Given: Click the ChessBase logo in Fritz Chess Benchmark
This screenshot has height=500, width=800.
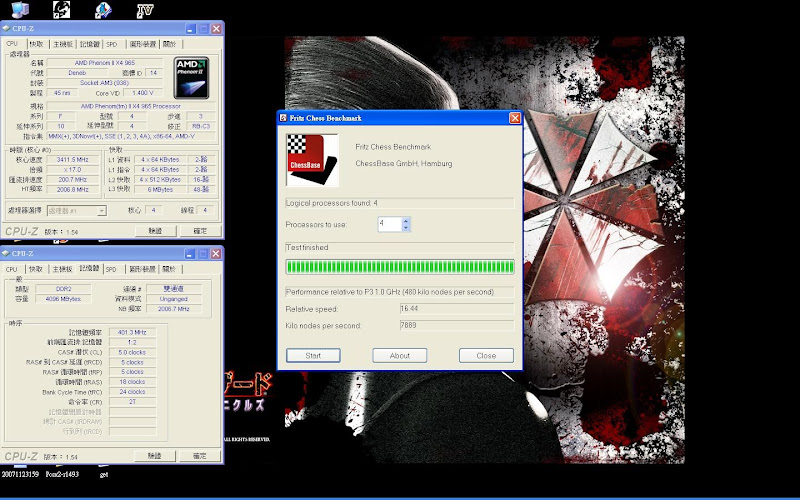Looking at the screenshot, I should point(312,160).
